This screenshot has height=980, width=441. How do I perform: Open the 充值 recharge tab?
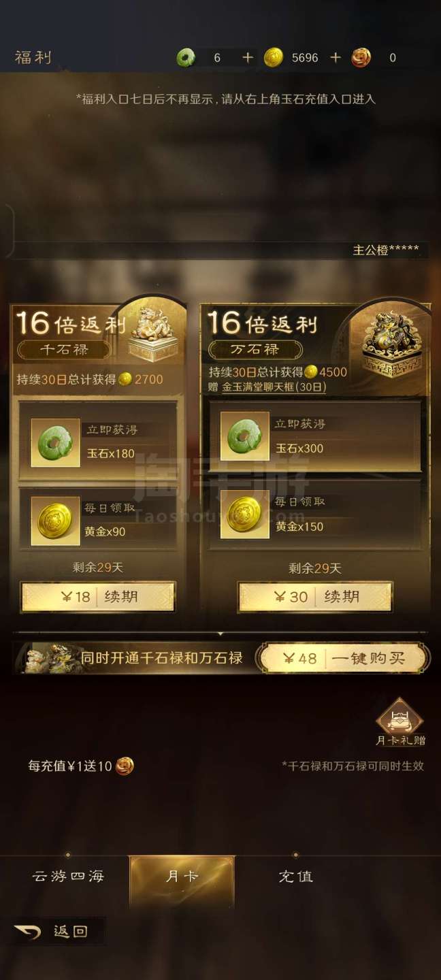tap(295, 877)
